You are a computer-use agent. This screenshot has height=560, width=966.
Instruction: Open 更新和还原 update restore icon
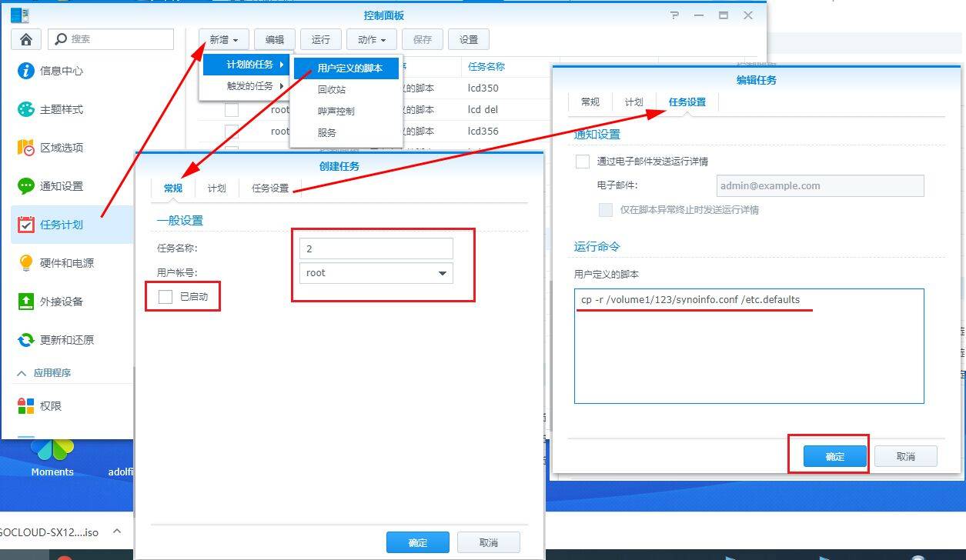click(x=26, y=340)
